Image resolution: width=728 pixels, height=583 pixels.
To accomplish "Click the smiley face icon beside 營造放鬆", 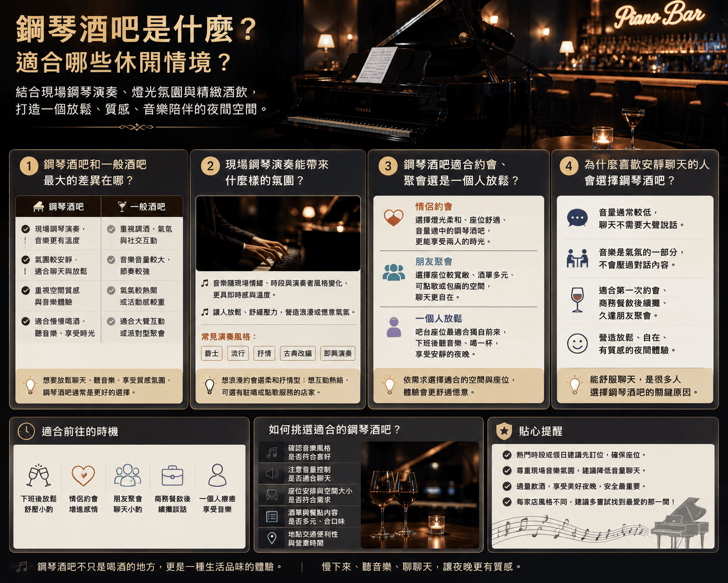I will coord(577,343).
